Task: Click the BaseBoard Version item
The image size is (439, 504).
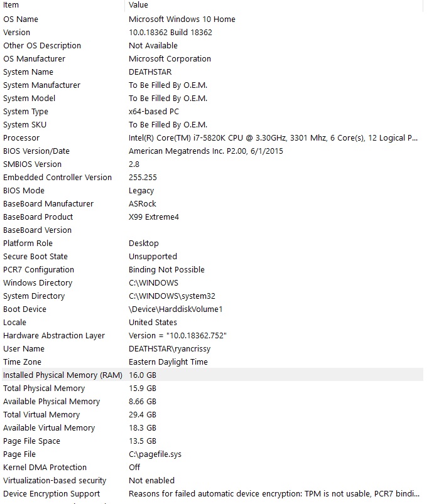Action: coord(37,230)
